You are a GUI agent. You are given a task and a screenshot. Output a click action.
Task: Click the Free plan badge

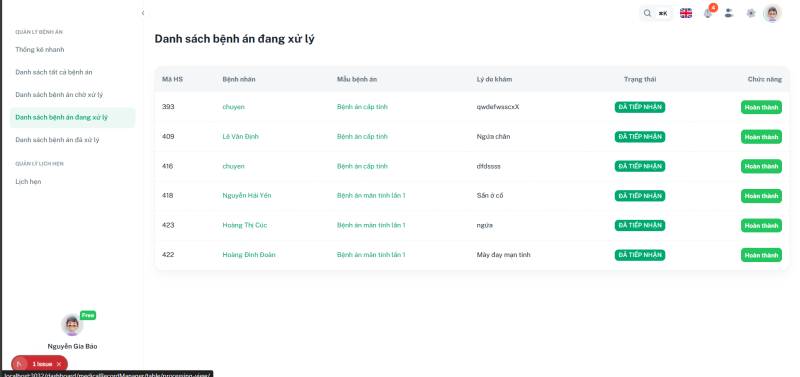coord(88,315)
